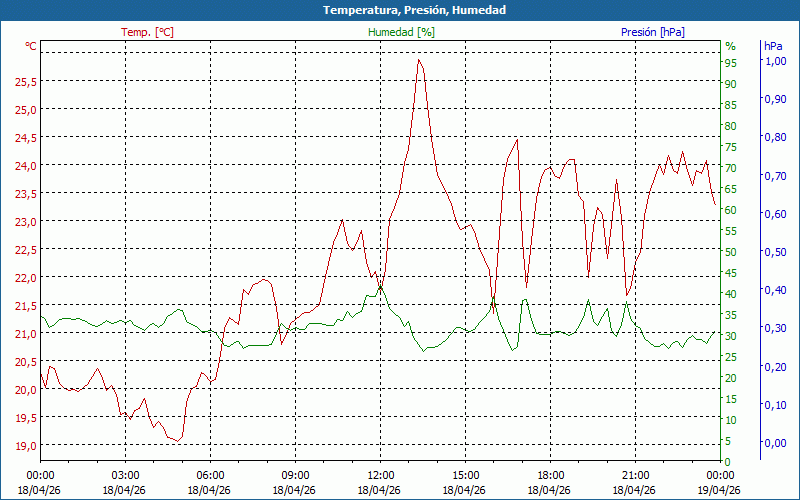Click the highest peak of the red temperature curve
Screen dimensions: 800x500
coord(419,60)
